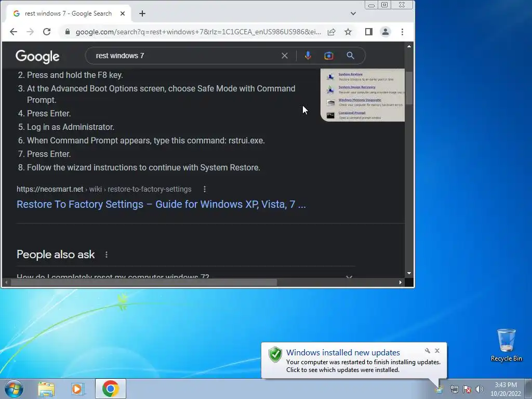Click the address bar URL
This screenshot has width=532, height=399.
(x=198, y=32)
